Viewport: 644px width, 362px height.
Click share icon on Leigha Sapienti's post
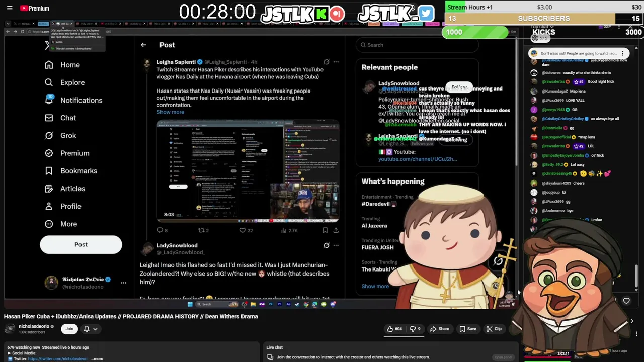coord(336,230)
